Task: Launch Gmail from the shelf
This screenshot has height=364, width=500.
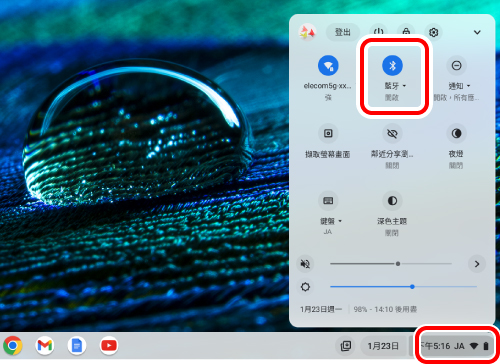Action: 45,345
